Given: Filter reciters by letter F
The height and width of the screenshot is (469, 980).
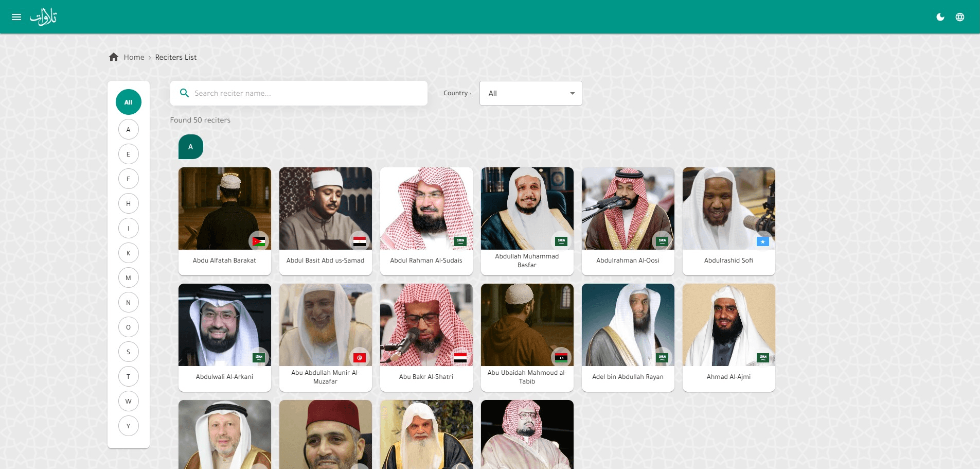Looking at the screenshot, I should [129, 179].
